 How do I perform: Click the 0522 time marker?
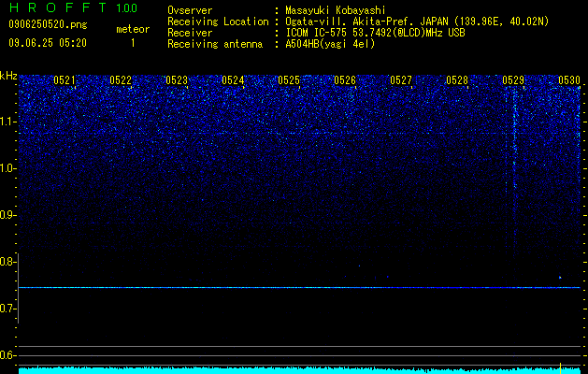121,80
